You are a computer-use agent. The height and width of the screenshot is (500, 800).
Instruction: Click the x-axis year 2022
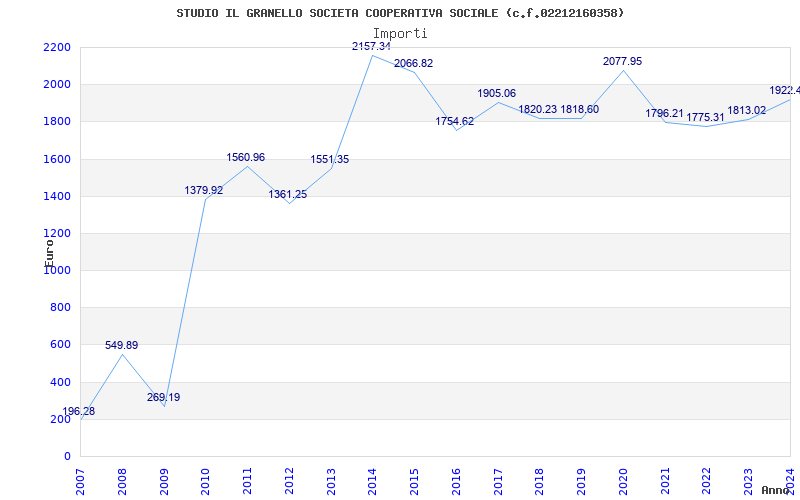pos(707,482)
